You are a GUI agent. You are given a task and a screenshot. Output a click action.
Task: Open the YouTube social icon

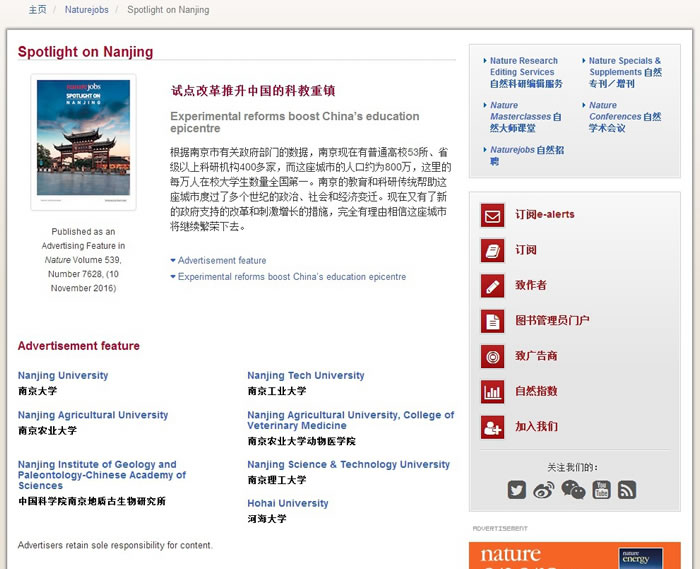[x=601, y=490]
